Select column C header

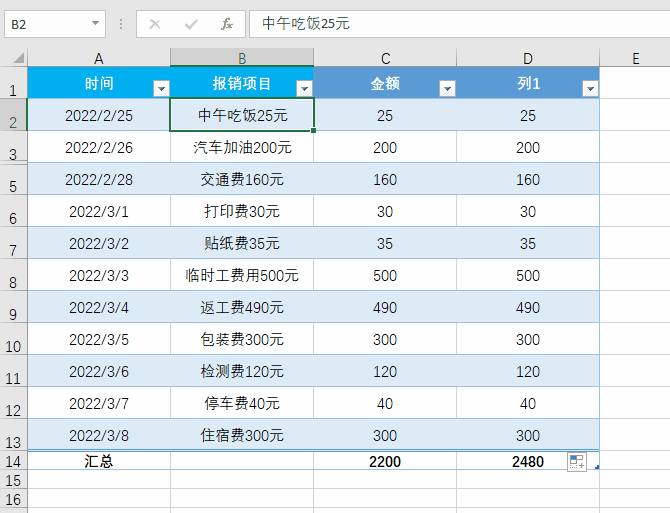385,58
